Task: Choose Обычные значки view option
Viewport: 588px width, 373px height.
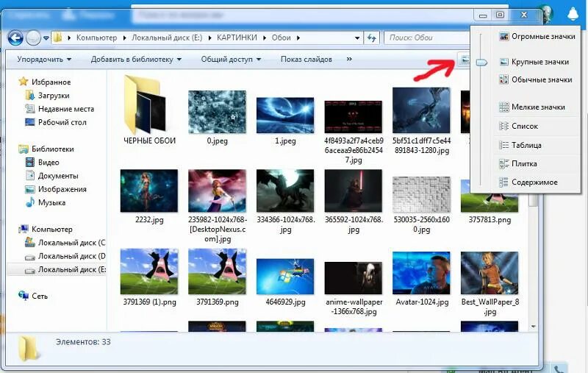Action: click(537, 79)
